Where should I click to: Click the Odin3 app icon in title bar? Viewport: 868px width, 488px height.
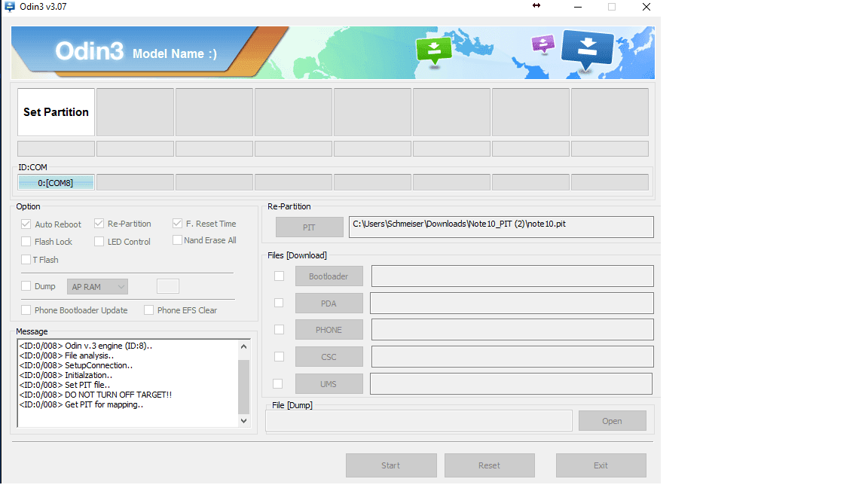point(9,7)
